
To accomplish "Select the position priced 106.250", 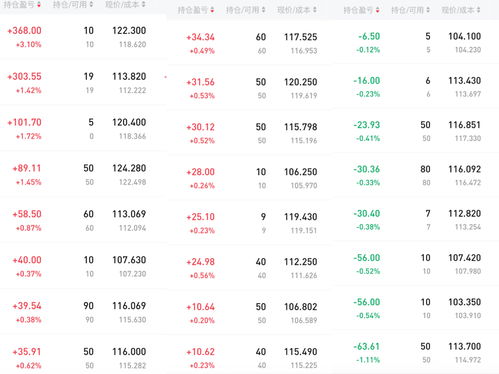I will tap(249, 178).
